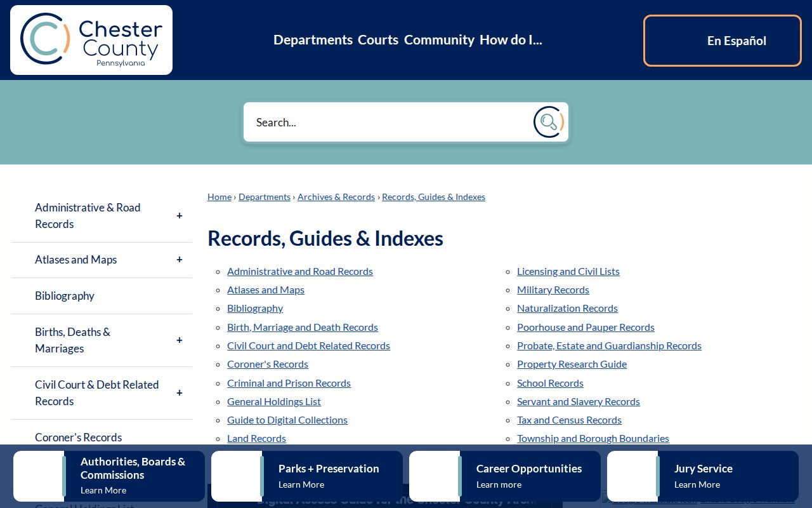Expand Administrative & Road Records sidebar item
The image size is (812, 508).
click(x=180, y=216)
